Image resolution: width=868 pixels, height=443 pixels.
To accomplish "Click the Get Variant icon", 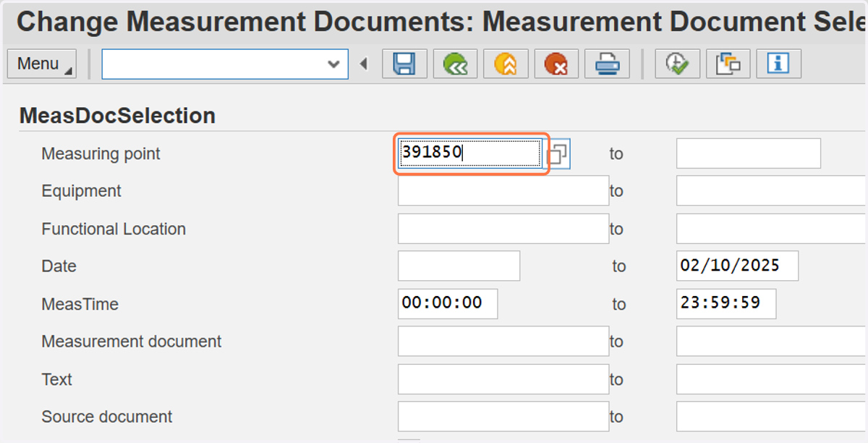I will (x=728, y=64).
